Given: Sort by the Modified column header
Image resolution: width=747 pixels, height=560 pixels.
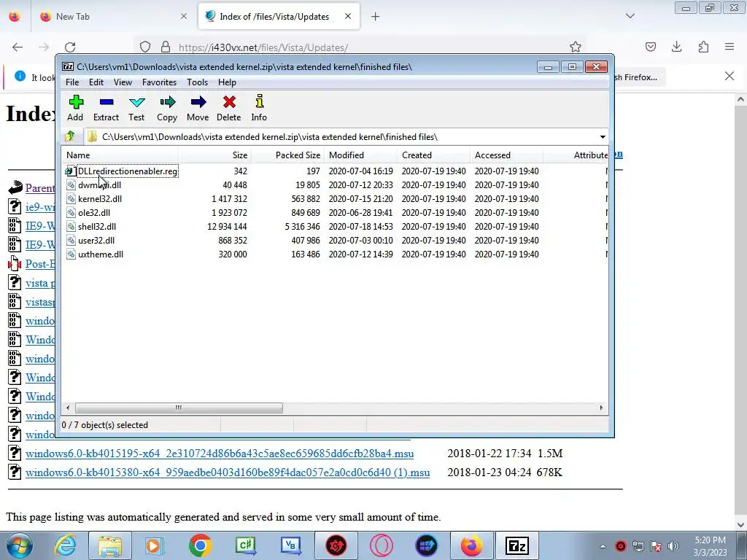Looking at the screenshot, I should point(360,155).
